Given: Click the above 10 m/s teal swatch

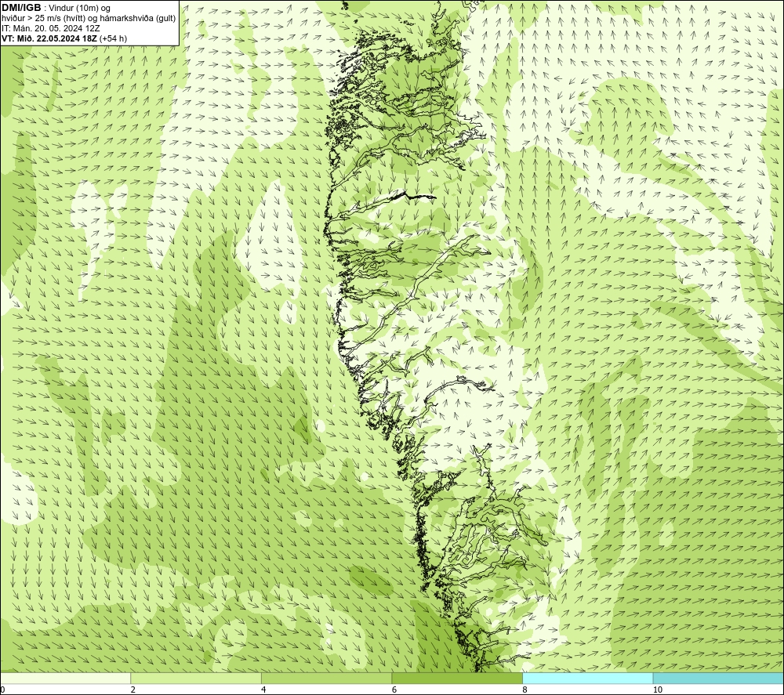Looking at the screenshot, I should coord(718,678).
